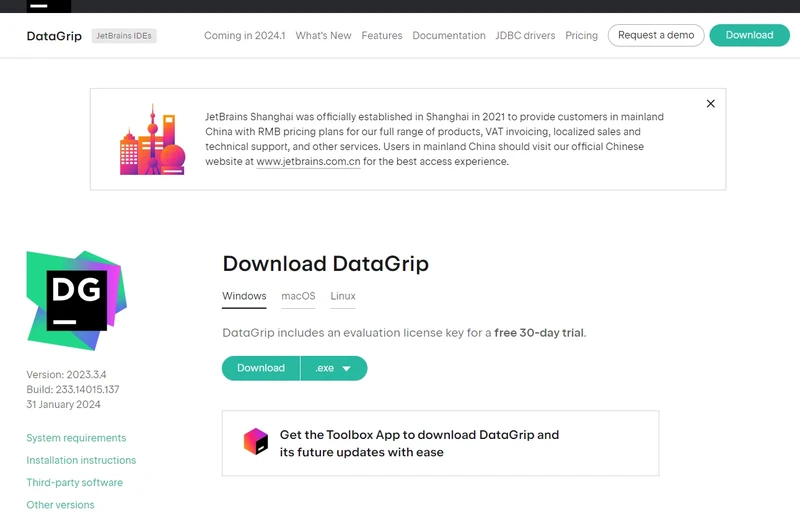Viewport: 800px width, 527px height.
Task: Click the DataGrip DG logo icon
Action: click(x=76, y=300)
